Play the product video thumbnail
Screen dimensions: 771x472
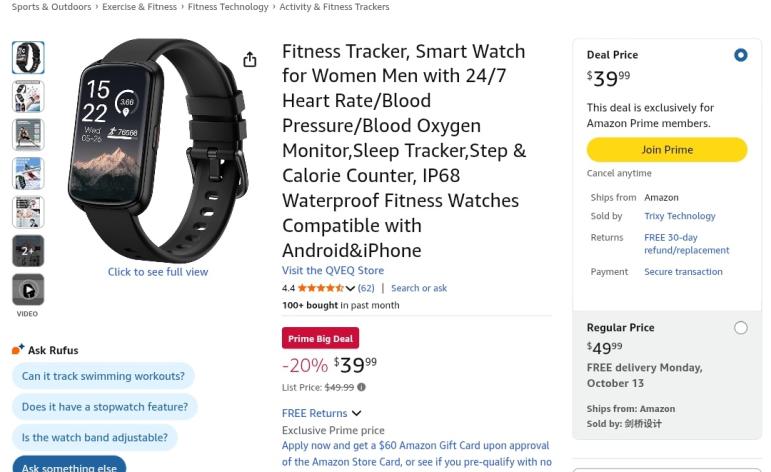(28, 290)
